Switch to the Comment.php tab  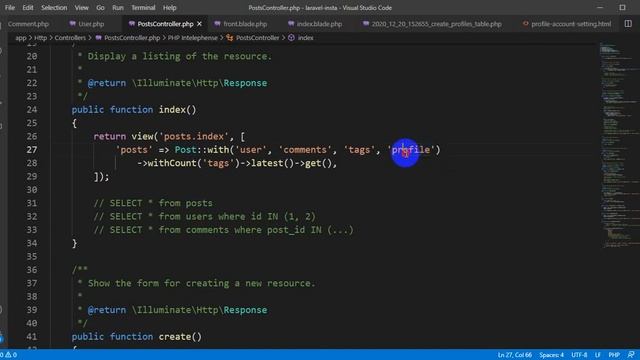tap(28, 24)
